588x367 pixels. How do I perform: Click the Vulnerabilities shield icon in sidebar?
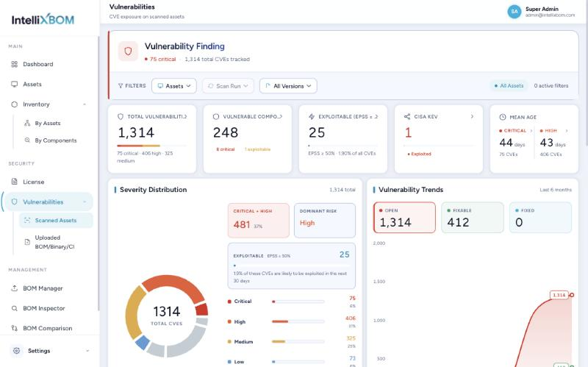14,202
